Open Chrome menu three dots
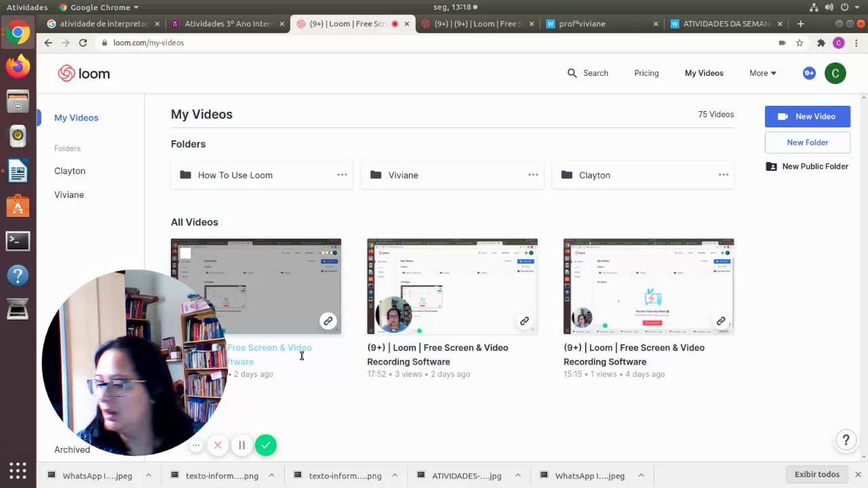Screen dimensions: 868x488 [856, 43]
